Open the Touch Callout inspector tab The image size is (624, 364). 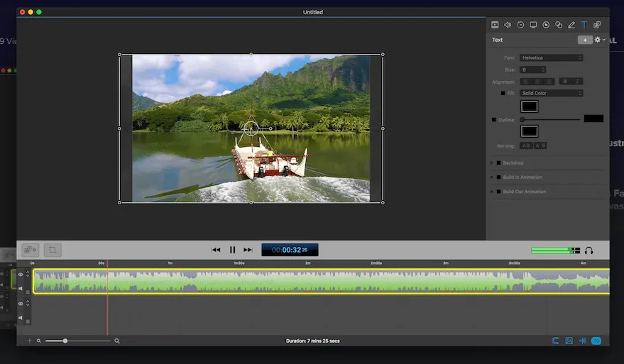pos(559,25)
